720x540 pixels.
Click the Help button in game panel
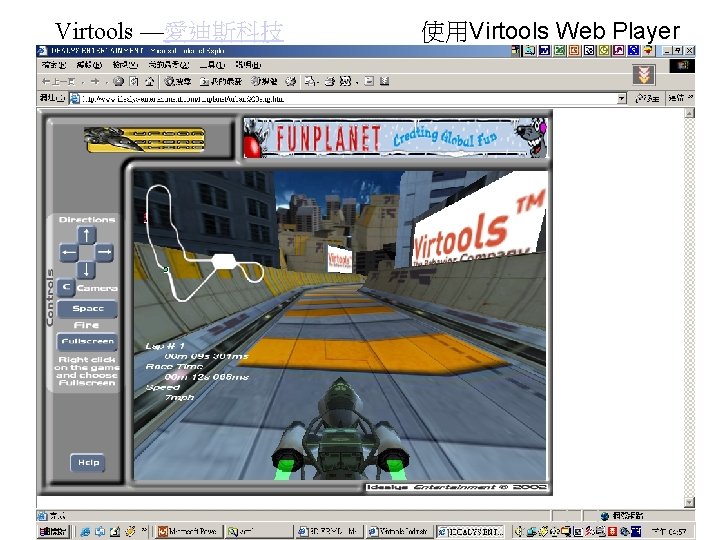[88, 462]
